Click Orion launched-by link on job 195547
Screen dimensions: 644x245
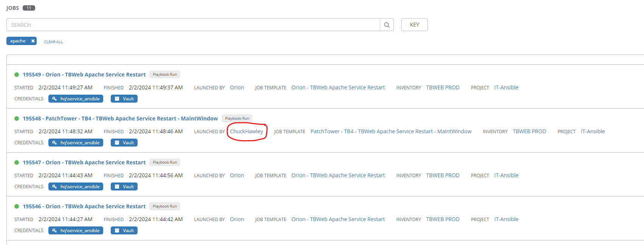[237, 175]
